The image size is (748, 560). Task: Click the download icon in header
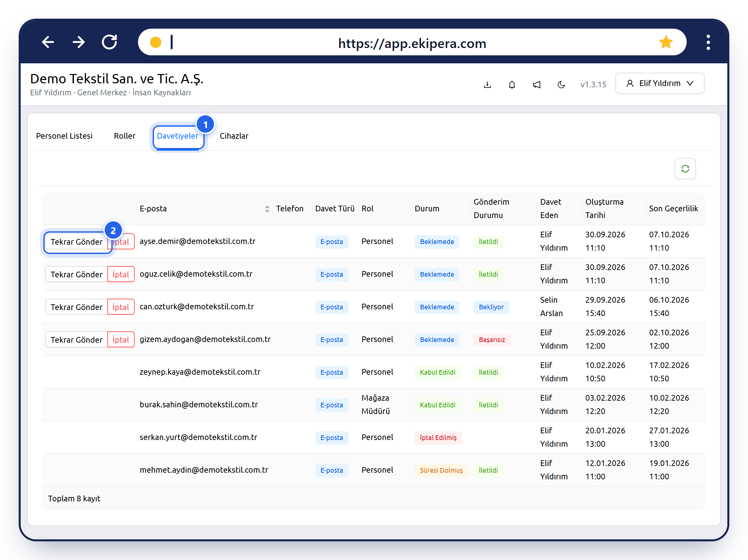[x=487, y=84]
